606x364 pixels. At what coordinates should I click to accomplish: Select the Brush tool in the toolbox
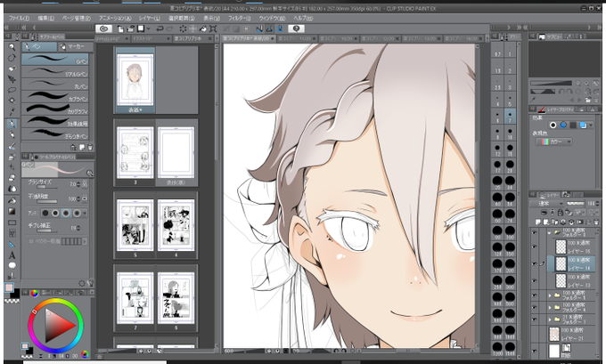point(12,146)
